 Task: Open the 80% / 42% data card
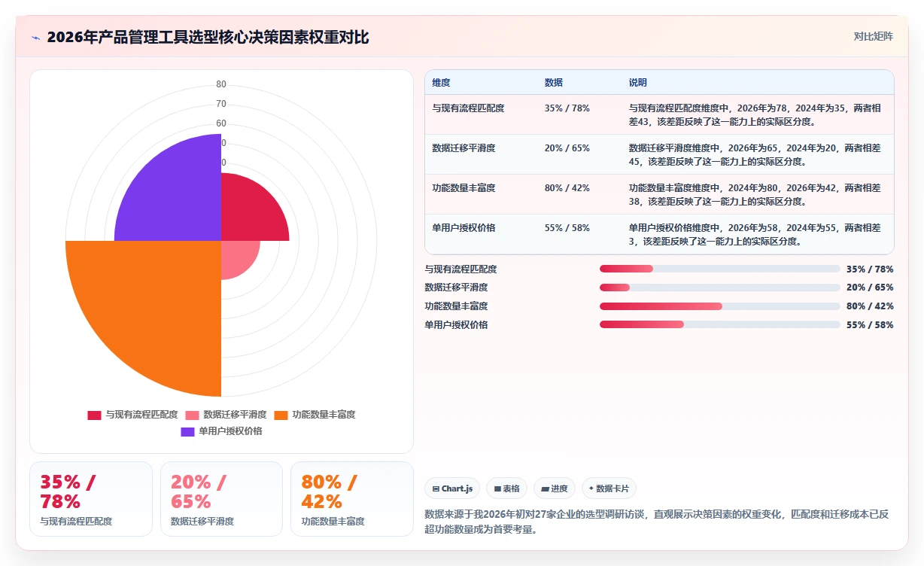pyautogui.click(x=352, y=499)
